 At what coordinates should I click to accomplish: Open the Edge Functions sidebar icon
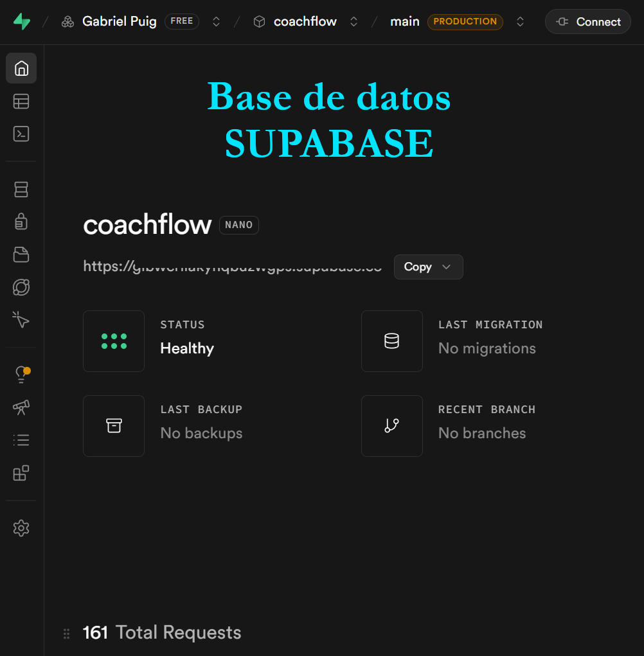21,287
